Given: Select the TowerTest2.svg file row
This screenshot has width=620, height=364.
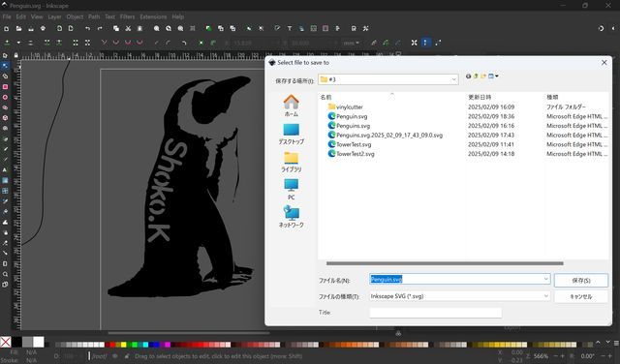Looking at the screenshot, I should click(463, 154).
